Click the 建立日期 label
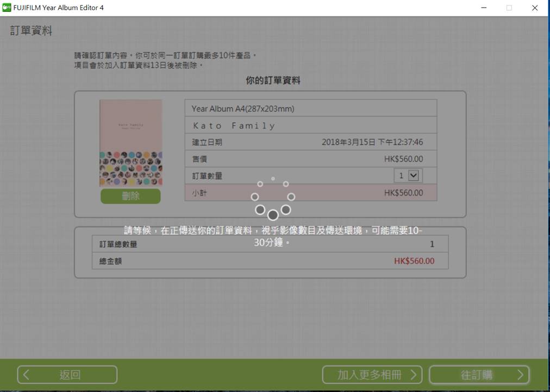The image size is (550, 392). click(207, 142)
